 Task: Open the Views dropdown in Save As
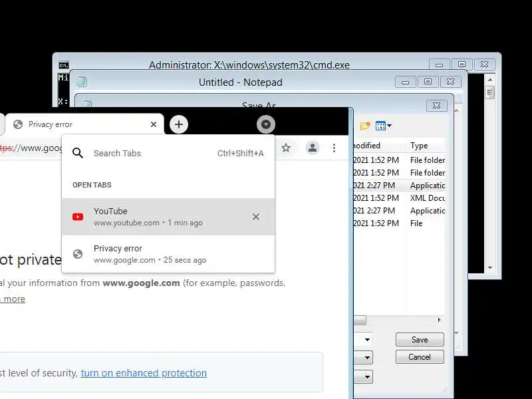coord(384,126)
